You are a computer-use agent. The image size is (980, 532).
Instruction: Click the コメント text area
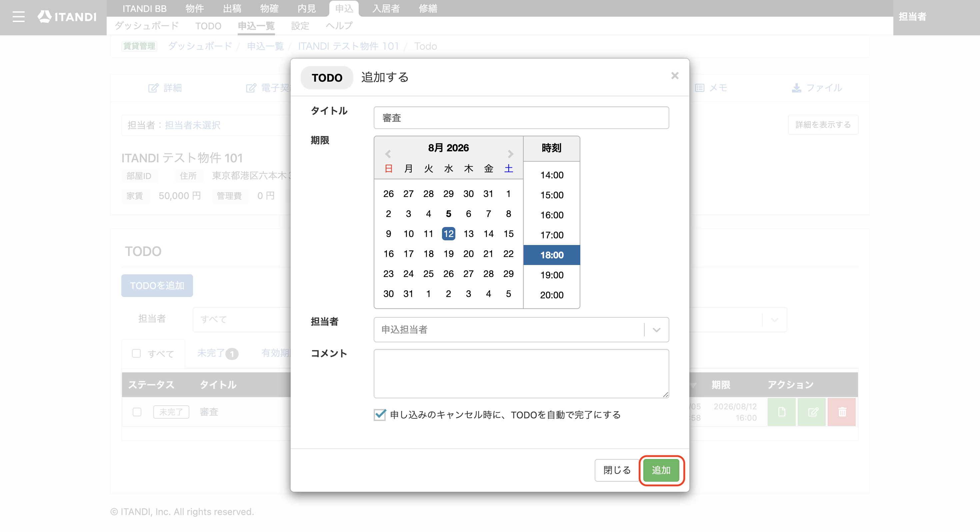(x=521, y=373)
